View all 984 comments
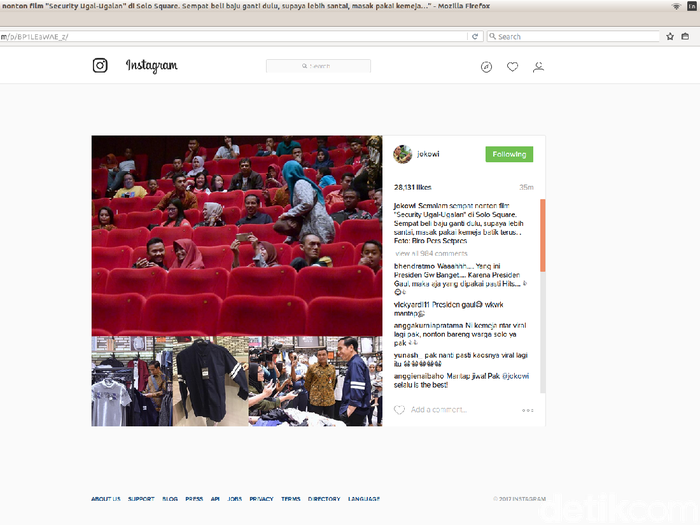The height and width of the screenshot is (525, 700). tap(431, 254)
